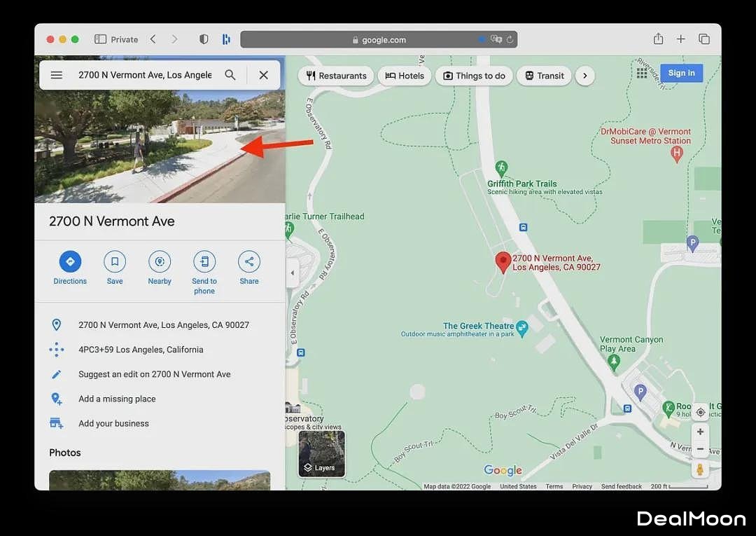Image resolution: width=756 pixels, height=536 pixels.
Task: Click the magnifier search icon
Action: pos(230,75)
